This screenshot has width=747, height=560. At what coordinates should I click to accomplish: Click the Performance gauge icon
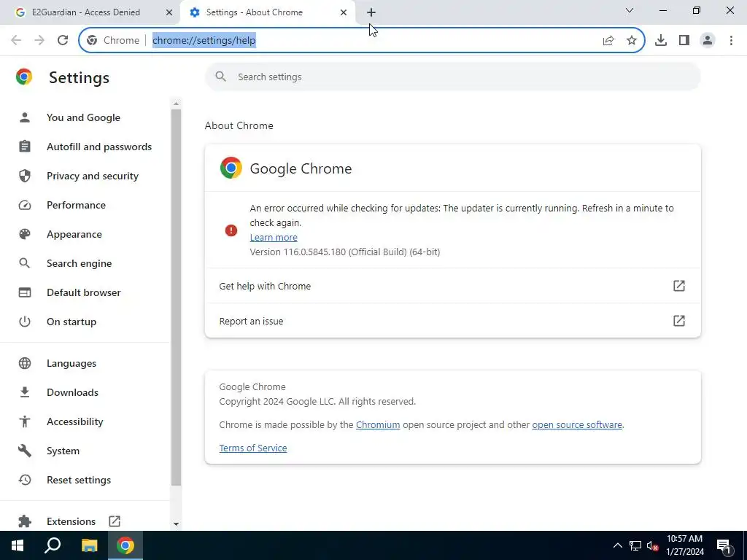tap(24, 205)
